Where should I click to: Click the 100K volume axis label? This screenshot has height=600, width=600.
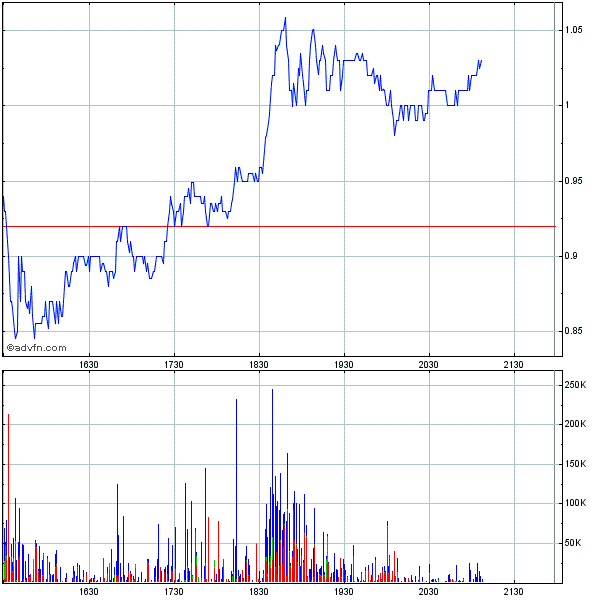pyautogui.click(x=575, y=503)
